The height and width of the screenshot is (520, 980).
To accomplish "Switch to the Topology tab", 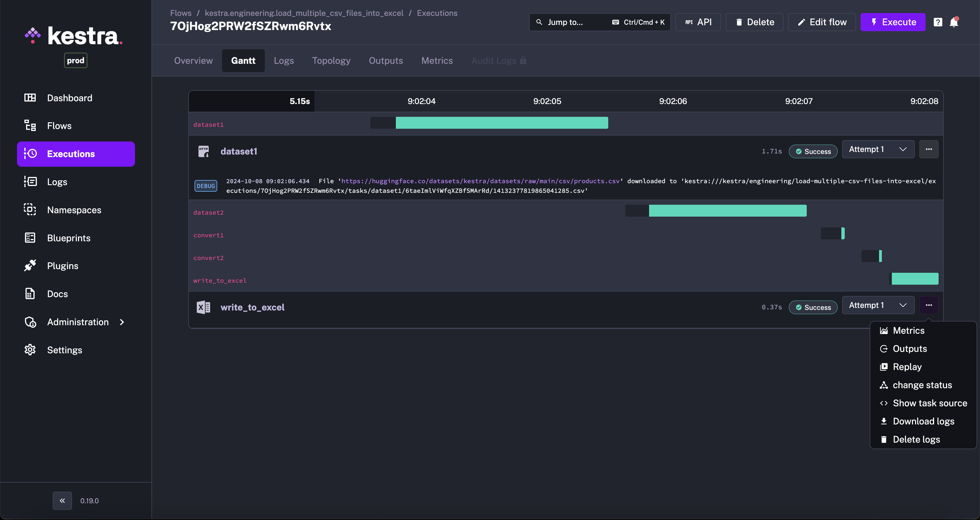I will click(331, 60).
